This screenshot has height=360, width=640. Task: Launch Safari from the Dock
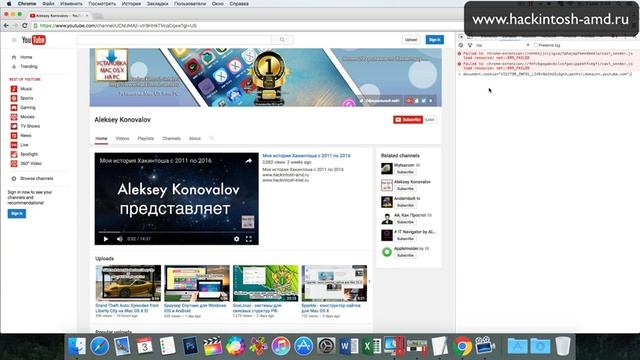tap(100, 346)
